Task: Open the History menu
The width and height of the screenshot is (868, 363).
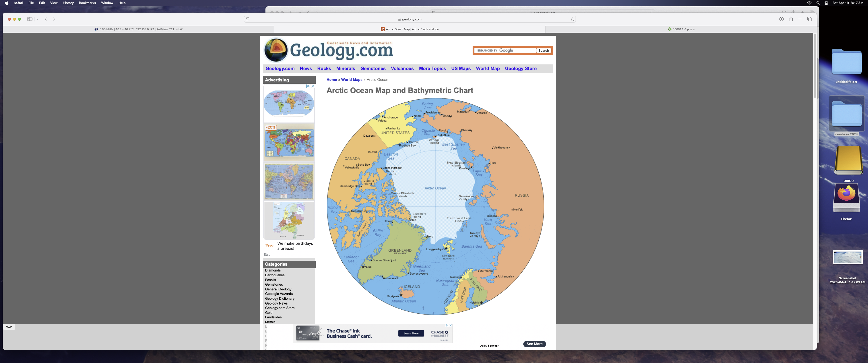Action: pos(68,3)
